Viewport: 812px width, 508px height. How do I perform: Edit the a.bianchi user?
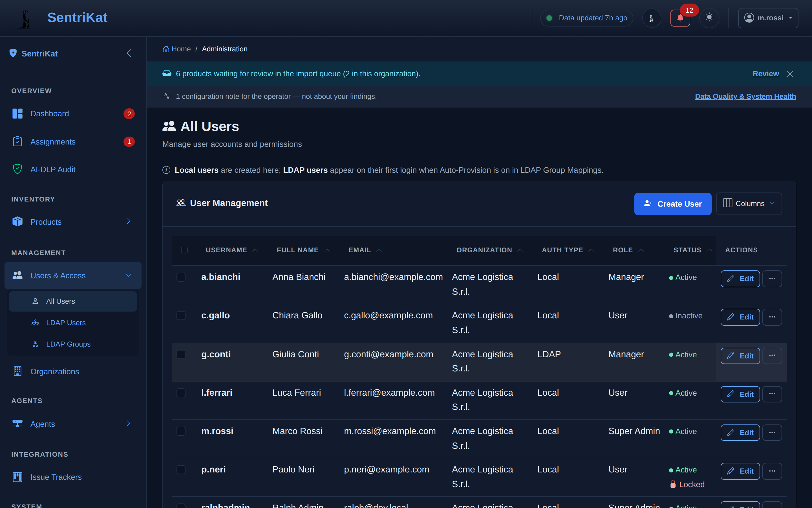pos(740,279)
